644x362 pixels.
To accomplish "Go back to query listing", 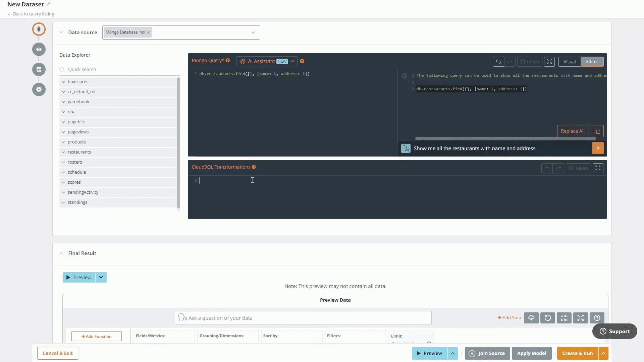I will (33, 14).
